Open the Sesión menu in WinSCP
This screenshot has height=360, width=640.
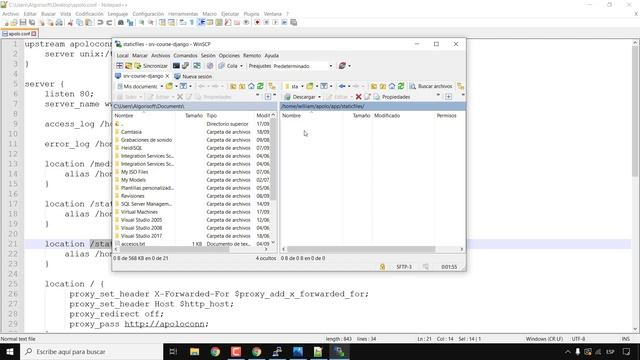(x=208, y=56)
